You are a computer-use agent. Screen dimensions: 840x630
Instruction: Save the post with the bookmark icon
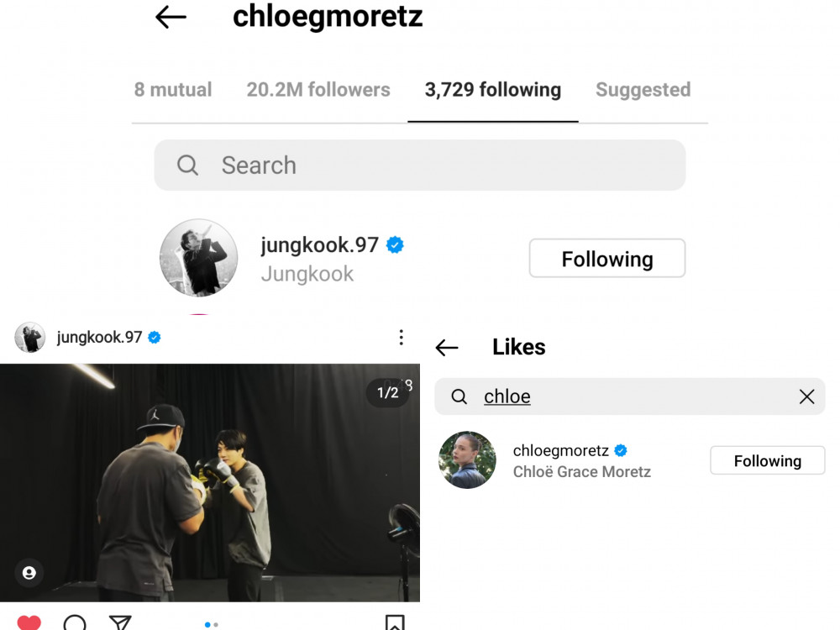tap(395, 623)
